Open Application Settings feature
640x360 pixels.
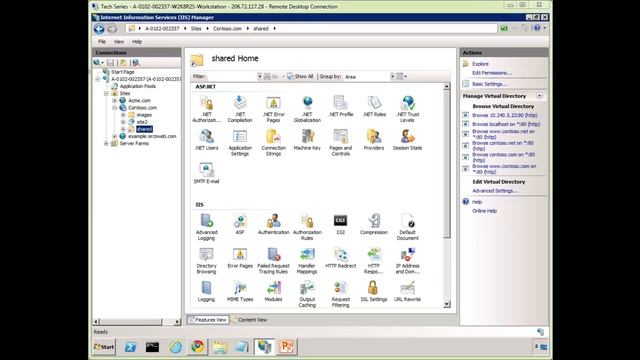tap(240, 143)
